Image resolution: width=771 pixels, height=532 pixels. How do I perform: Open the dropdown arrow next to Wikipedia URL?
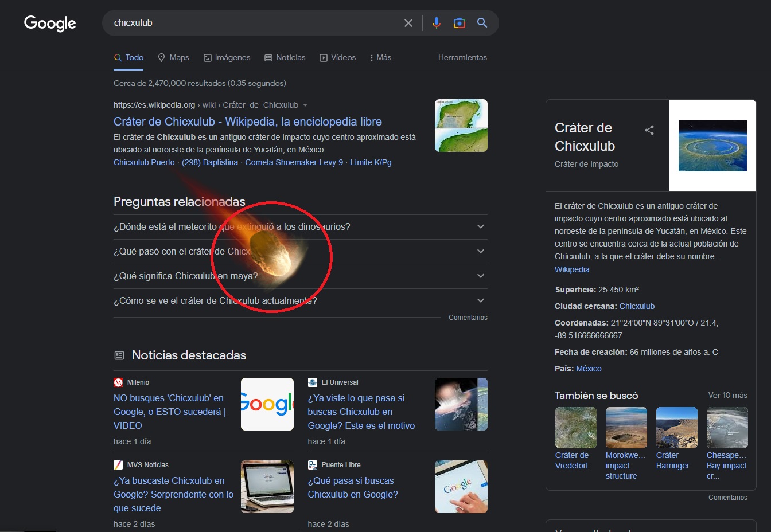pos(305,105)
